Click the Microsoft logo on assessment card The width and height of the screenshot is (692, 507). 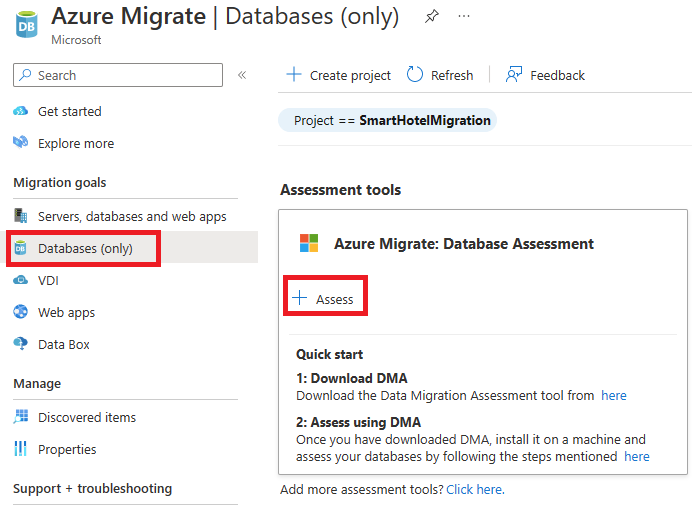coord(309,243)
